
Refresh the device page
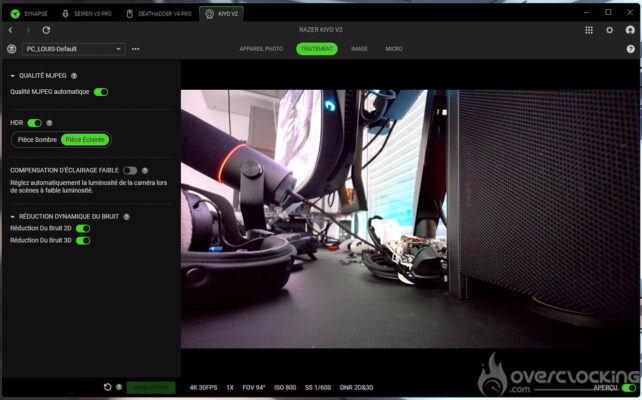[x=46, y=30]
